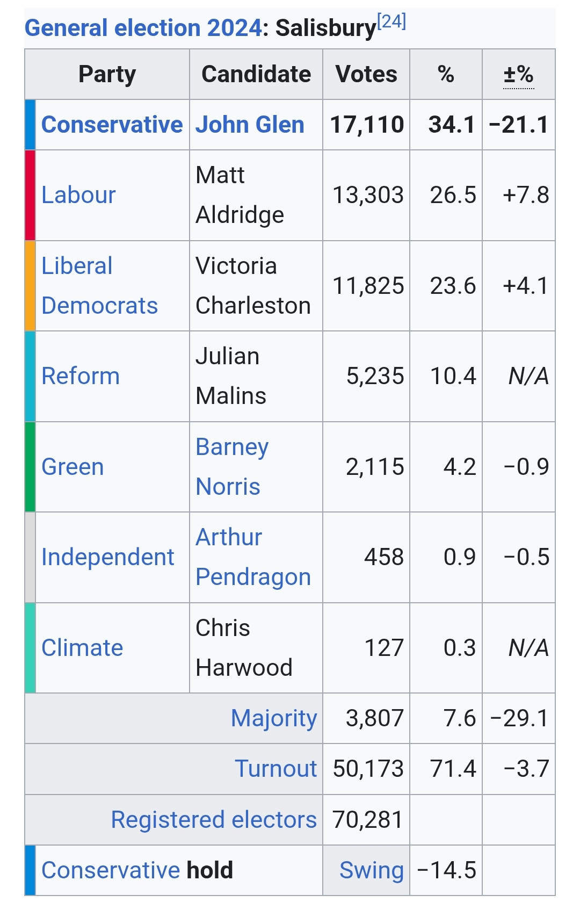The width and height of the screenshot is (580, 924).
Task: Open the Conservative party link
Action: 112,125
